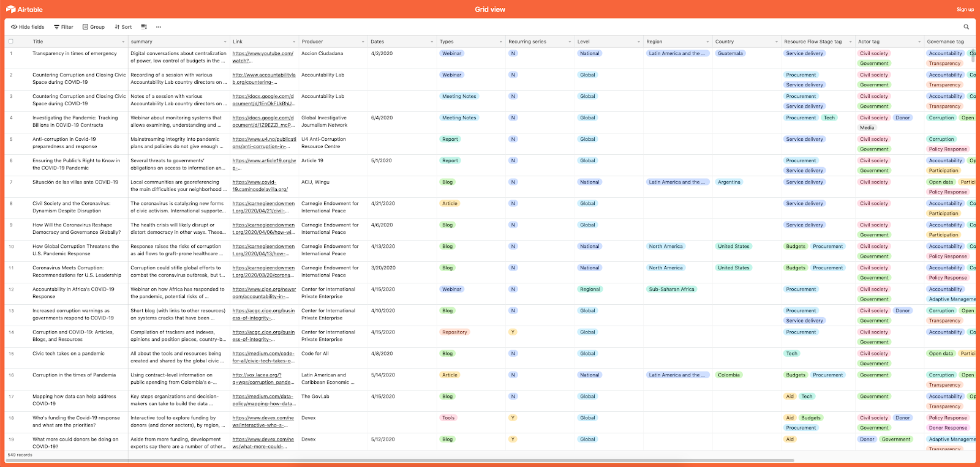Click the Airtable logo
980x467 pixels.
pos(24,9)
